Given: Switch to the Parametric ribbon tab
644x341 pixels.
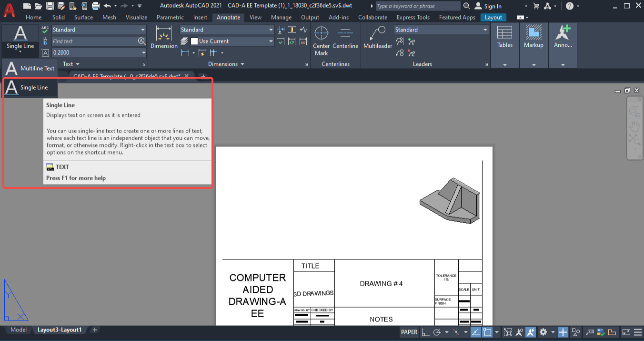Looking at the screenshot, I should point(170,17).
